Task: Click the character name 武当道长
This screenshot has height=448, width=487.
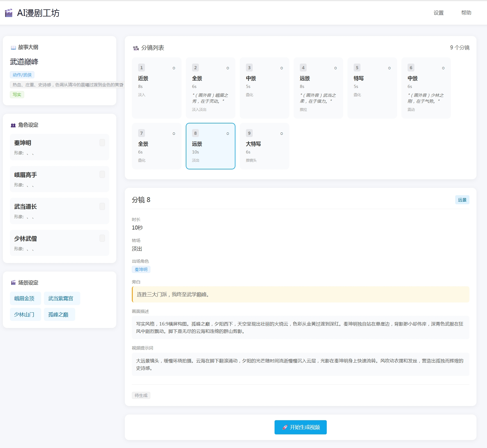Action: (x=26, y=207)
